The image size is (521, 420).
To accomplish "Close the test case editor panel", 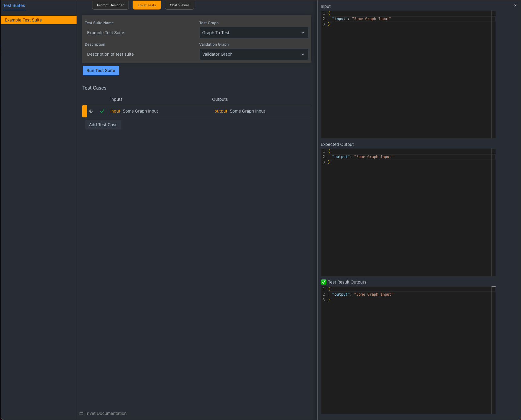I will [515, 5].
